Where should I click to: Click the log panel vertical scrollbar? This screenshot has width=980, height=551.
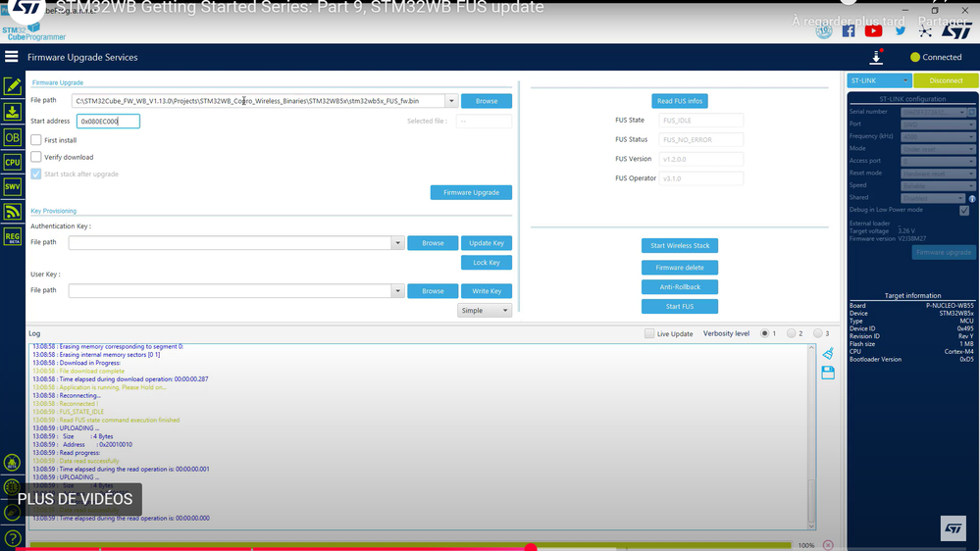pos(811,436)
